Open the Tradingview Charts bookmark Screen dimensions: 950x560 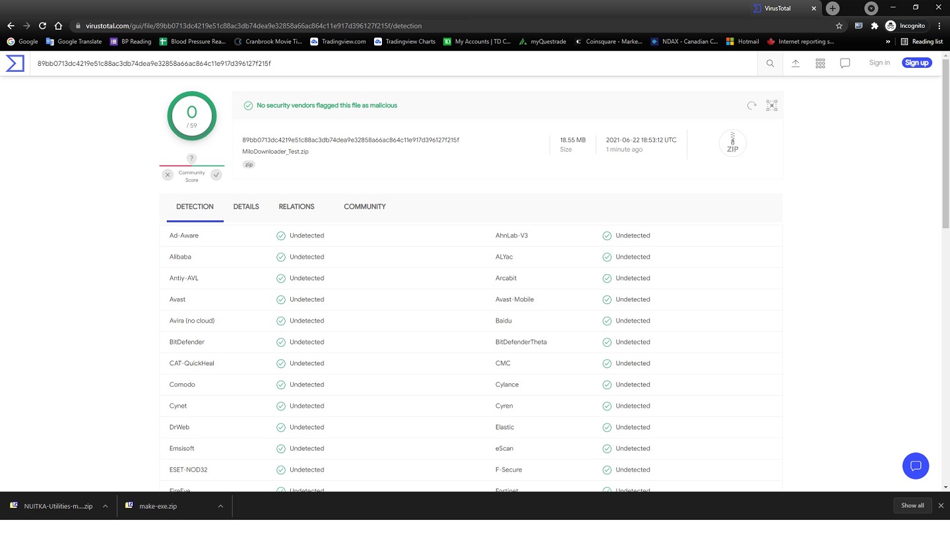click(x=404, y=42)
